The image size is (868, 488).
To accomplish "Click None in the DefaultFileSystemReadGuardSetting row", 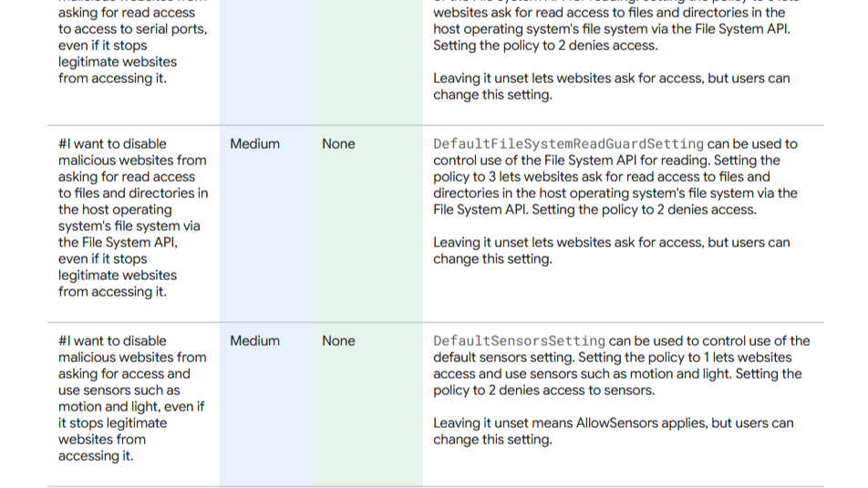I will [x=338, y=144].
